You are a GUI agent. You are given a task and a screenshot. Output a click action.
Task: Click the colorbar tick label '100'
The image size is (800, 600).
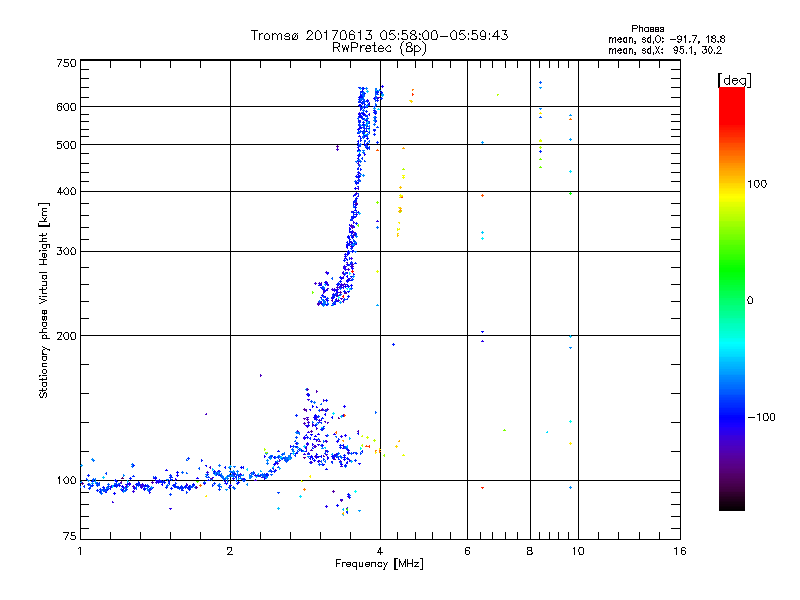(757, 184)
